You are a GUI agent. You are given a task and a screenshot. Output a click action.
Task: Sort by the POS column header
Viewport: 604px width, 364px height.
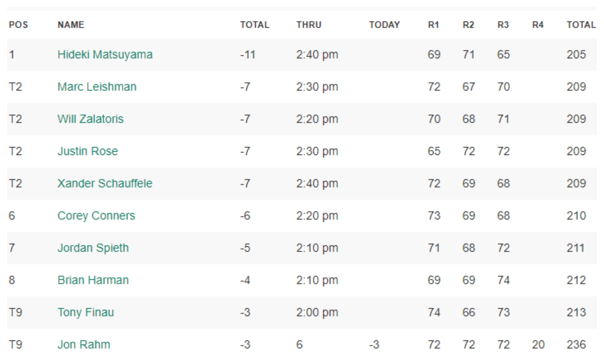(x=18, y=24)
